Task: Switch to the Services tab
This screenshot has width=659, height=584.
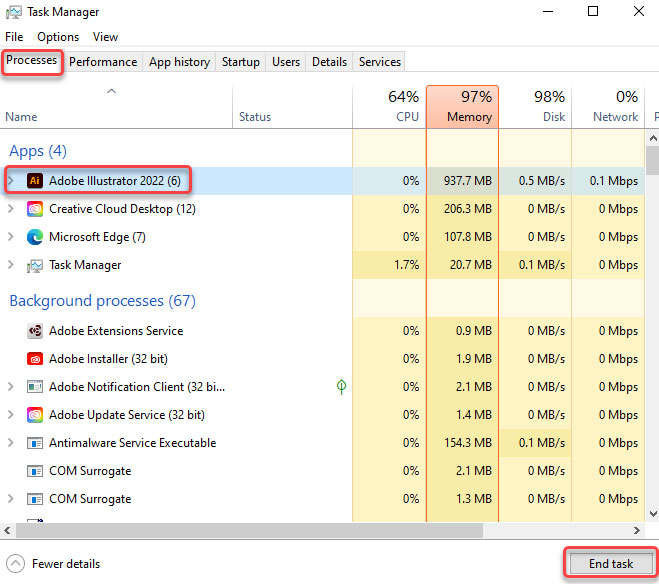Action: coord(380,62)
